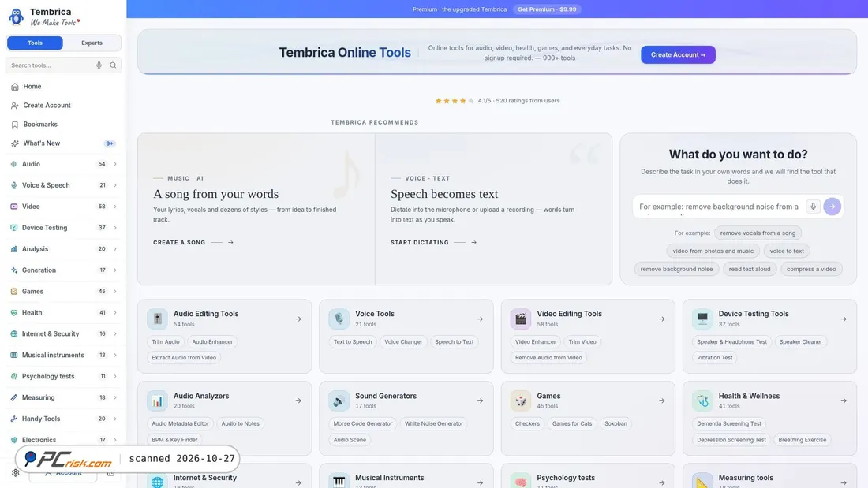This screenshot has height=488, width=868.
Task: Open Psychology tests in sidebar
Action: pos(63,376)
